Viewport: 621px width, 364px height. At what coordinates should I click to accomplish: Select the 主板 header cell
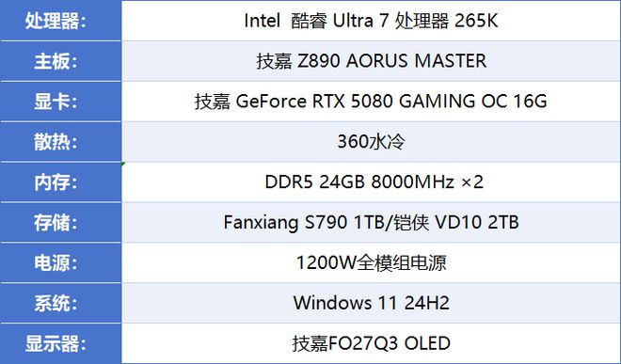[60, 61]
